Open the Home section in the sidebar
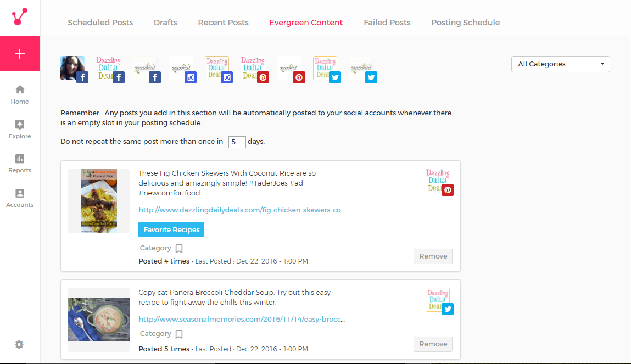The height and width of the screenshot is (364, 631). pyautogui.click(x=20, y=93)
